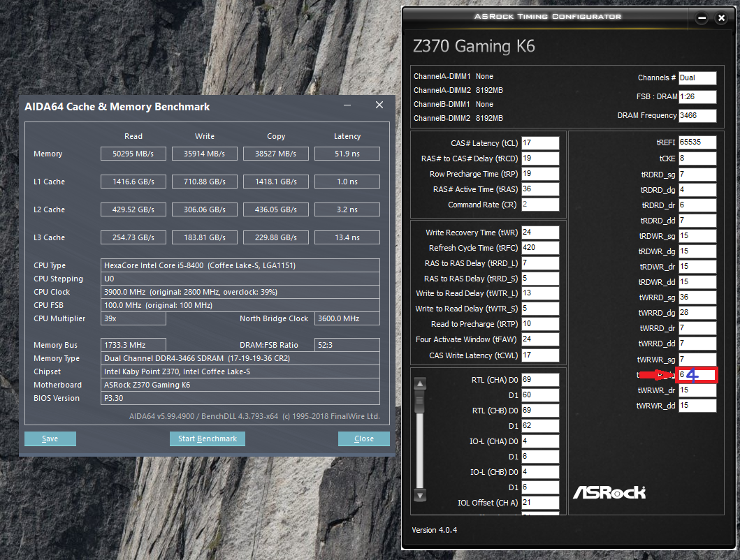The image size is (740, 560).
Task: Click the Memory Bus value 1733.3 MHz
Action: [x=133, y=345]
